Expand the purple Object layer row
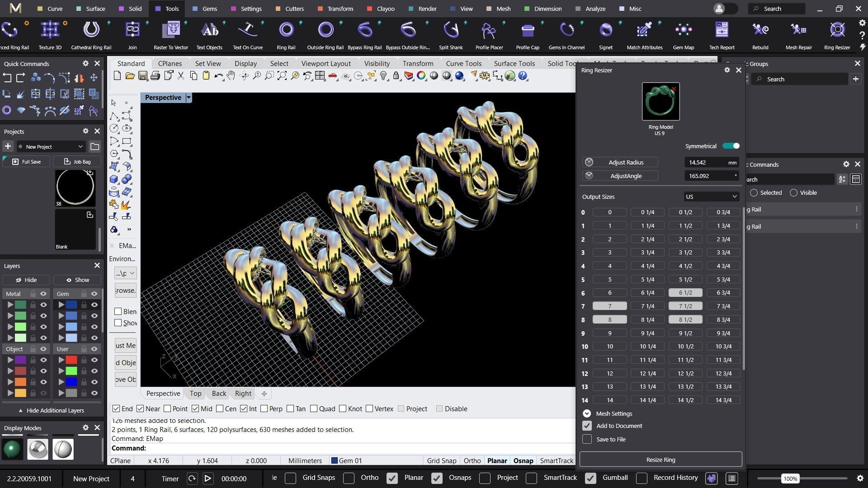 pyautogui.click(x=10, y=360)
